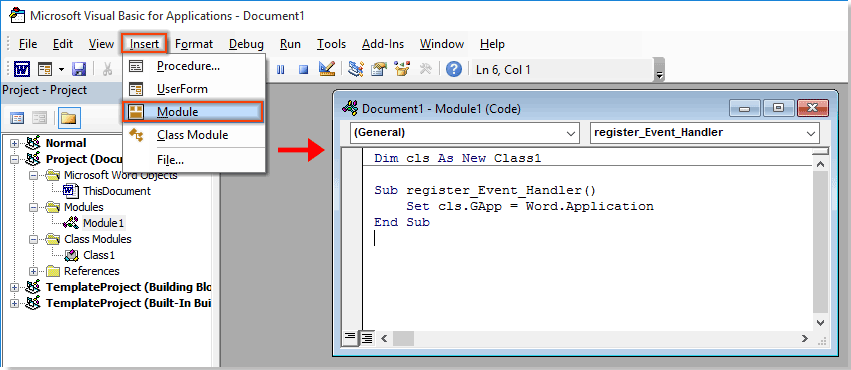Expand the Normal project tree node

tap(14, 143)
